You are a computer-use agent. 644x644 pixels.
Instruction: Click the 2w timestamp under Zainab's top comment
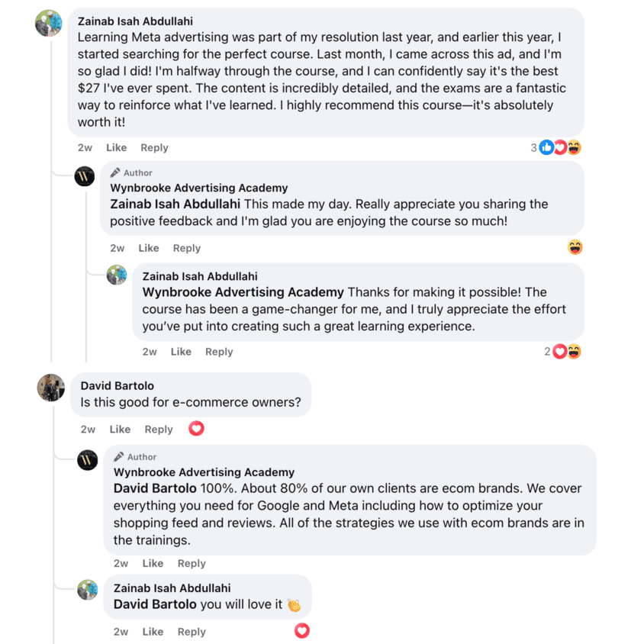(85, 147)
